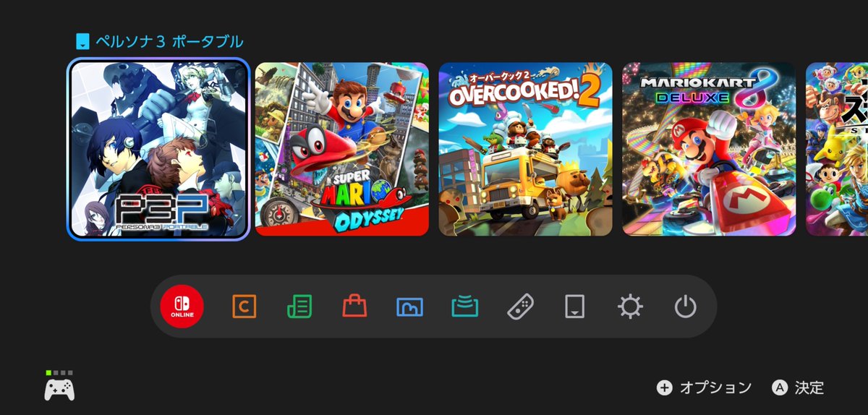Click the controller status icon
Image resolution: width=868 pixels, height=415 pixels.
tap(59, 385)
